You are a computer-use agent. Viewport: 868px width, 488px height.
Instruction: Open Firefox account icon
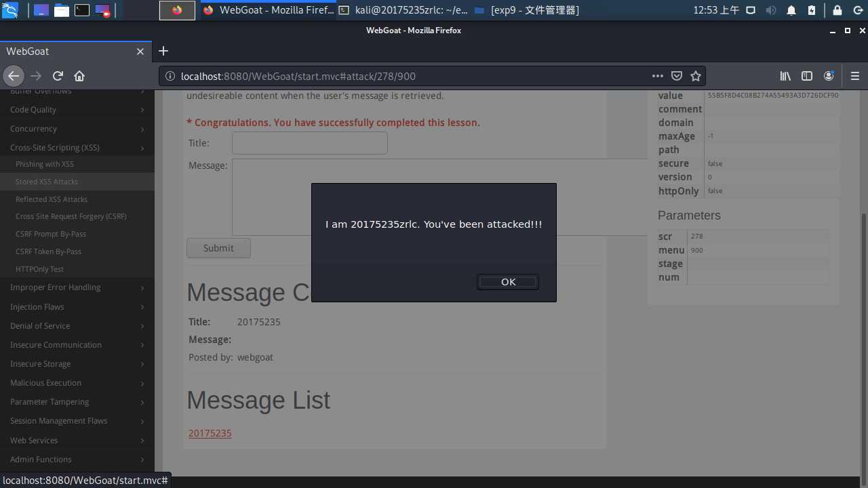click(x=829, y=77)
